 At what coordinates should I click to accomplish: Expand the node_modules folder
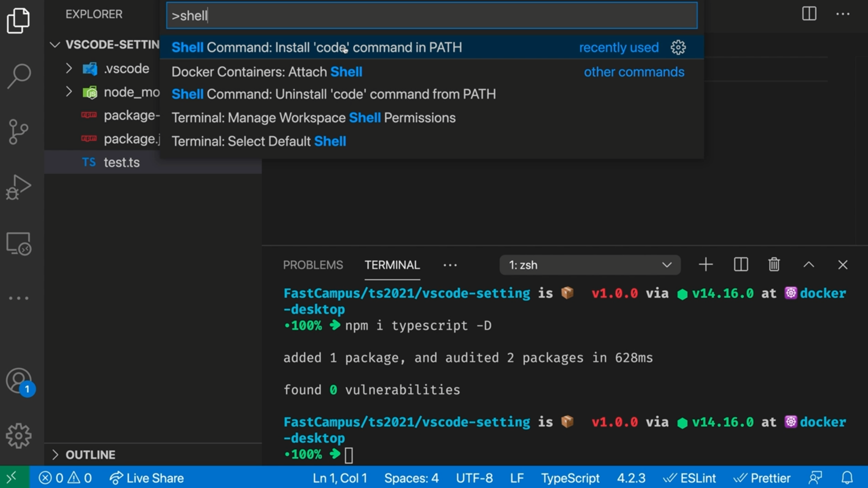[69, 92]
